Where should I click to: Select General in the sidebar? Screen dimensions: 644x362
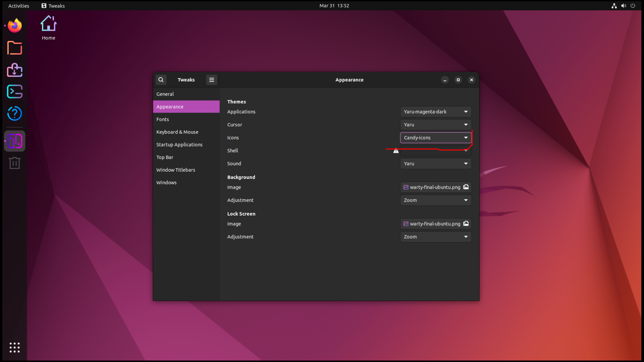(186, 94)
